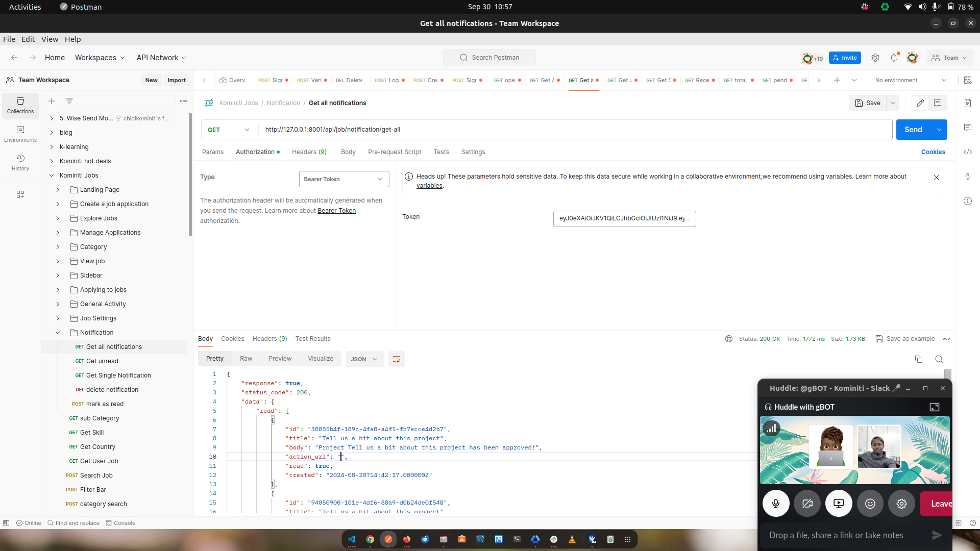Click the Send button
The image size is (980, 551).
(913, 130)
